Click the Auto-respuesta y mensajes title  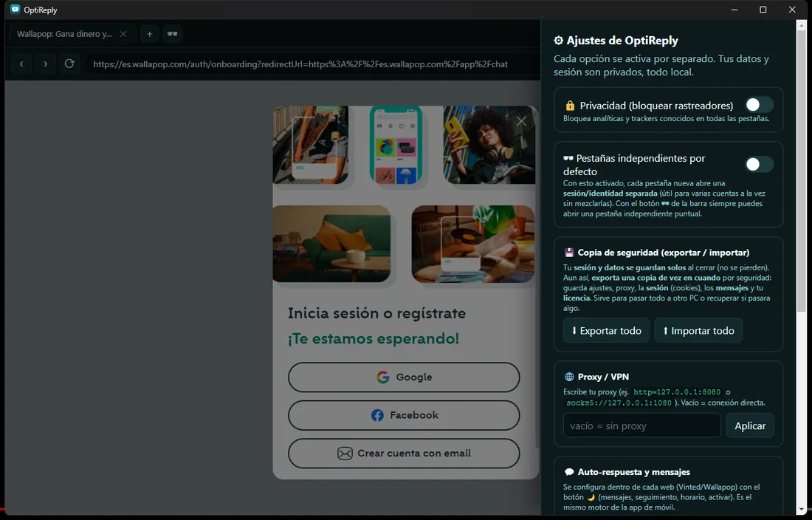coord(634,472)
